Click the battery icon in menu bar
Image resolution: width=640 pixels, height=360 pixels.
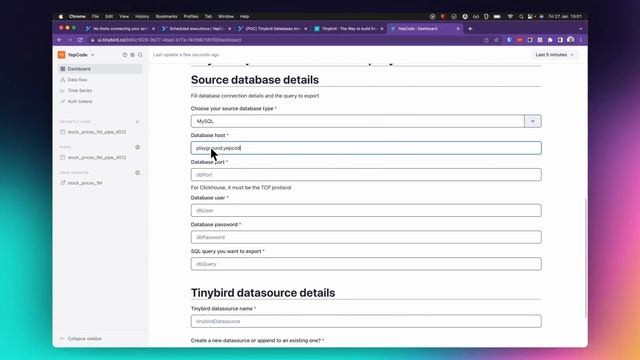click(497, 16)
